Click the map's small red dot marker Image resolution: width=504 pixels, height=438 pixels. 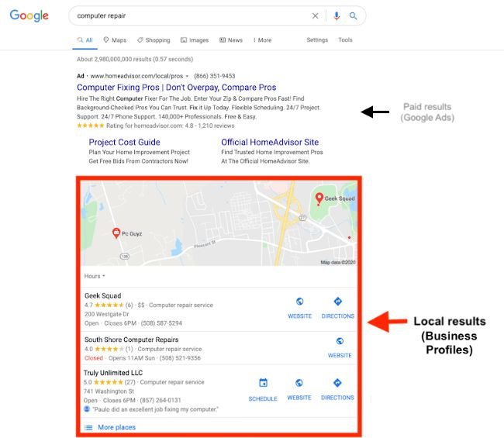point(349,238)
